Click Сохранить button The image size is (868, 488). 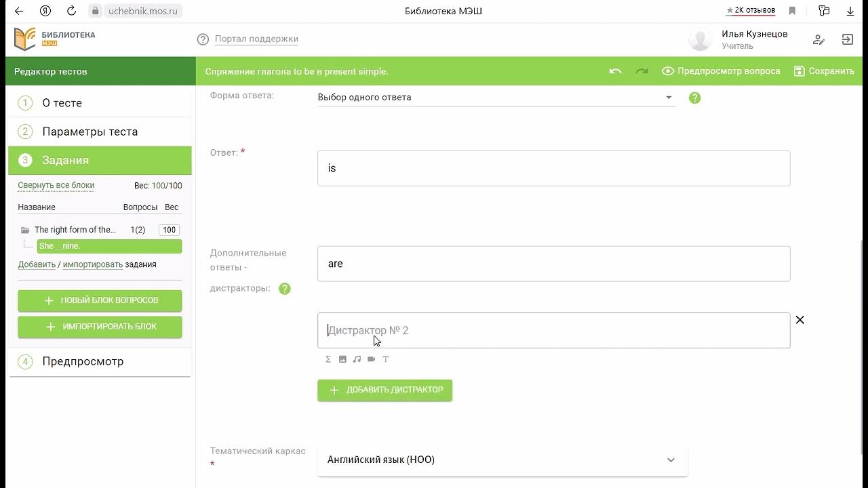click(824, 71)
